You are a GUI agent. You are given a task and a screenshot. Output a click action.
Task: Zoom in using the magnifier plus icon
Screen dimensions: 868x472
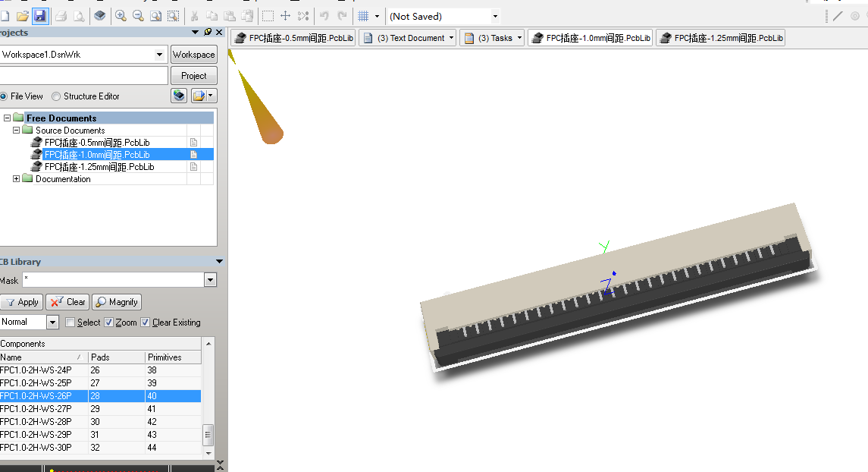tap(121, 16)
